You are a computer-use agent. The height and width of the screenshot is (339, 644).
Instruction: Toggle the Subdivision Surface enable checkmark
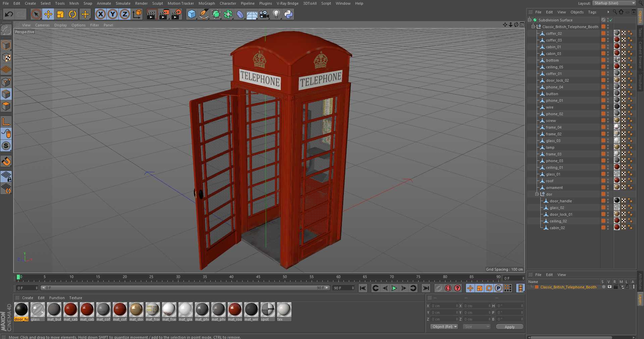click(611, 20)
